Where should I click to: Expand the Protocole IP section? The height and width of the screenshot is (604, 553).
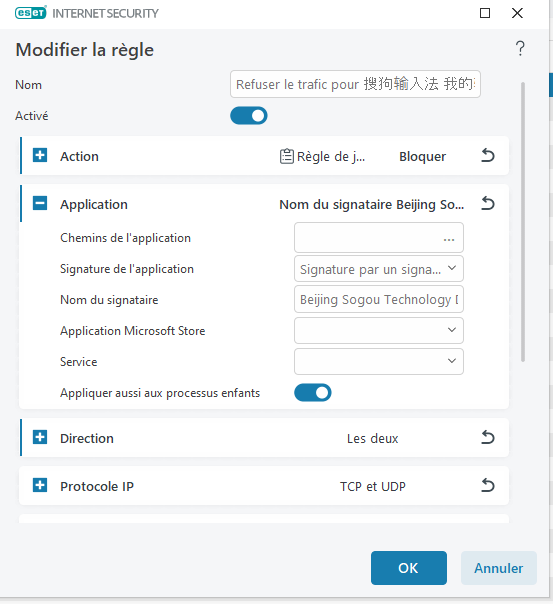click(40, 485)
